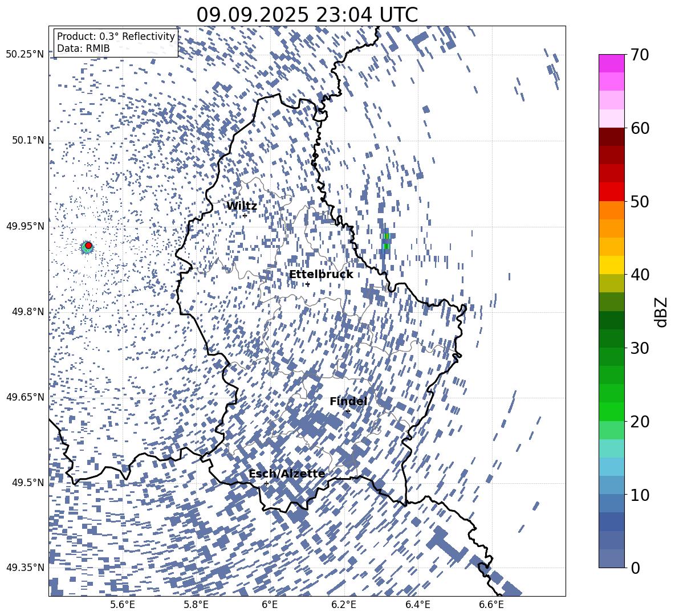Image resolution: width=675 pixels, height=616 pixels.
Task: Click the red swatch at 50 dBZ
Action: coord(611,192)
